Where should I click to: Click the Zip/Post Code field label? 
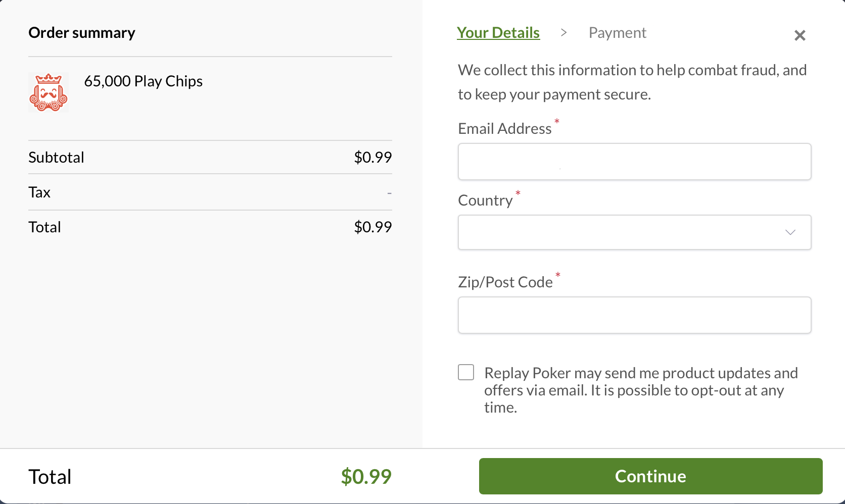(x=505, y=282)
